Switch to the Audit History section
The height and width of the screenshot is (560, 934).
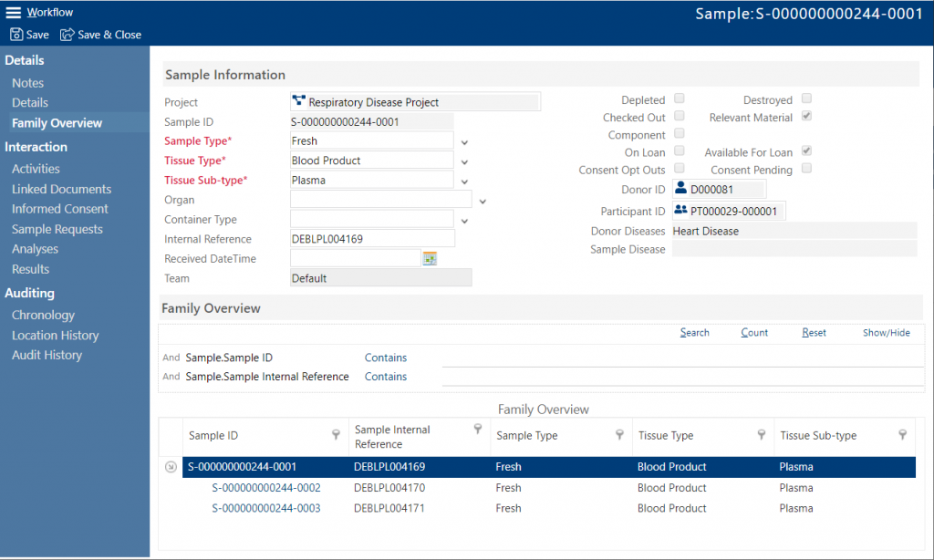pos(48,355)
